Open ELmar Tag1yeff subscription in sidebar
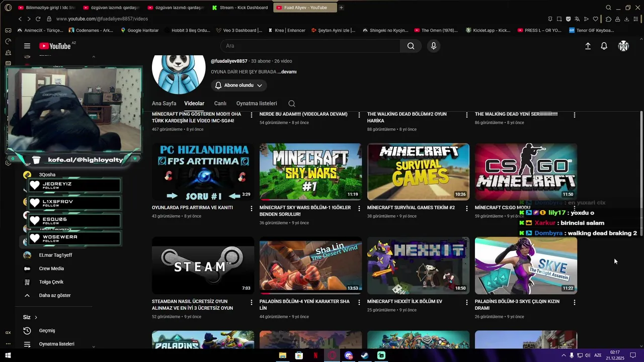Viewport: 644px width, 362px height. [x=55, y=255]
